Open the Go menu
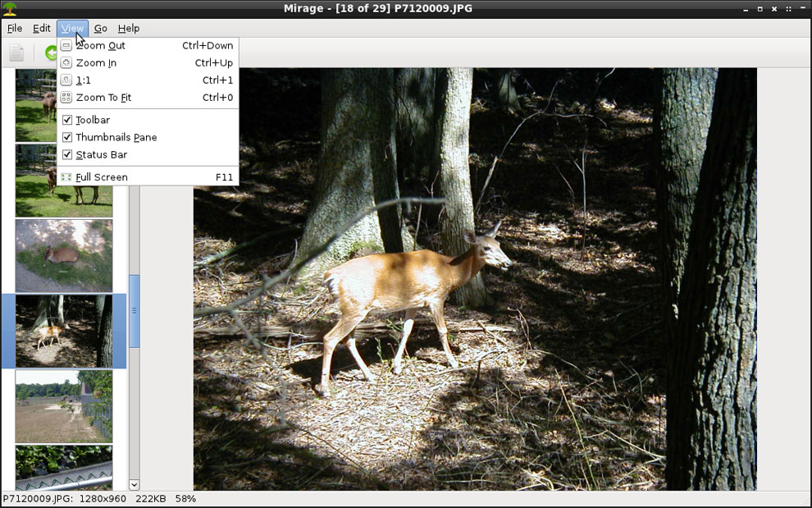 [x=100, y=29]
